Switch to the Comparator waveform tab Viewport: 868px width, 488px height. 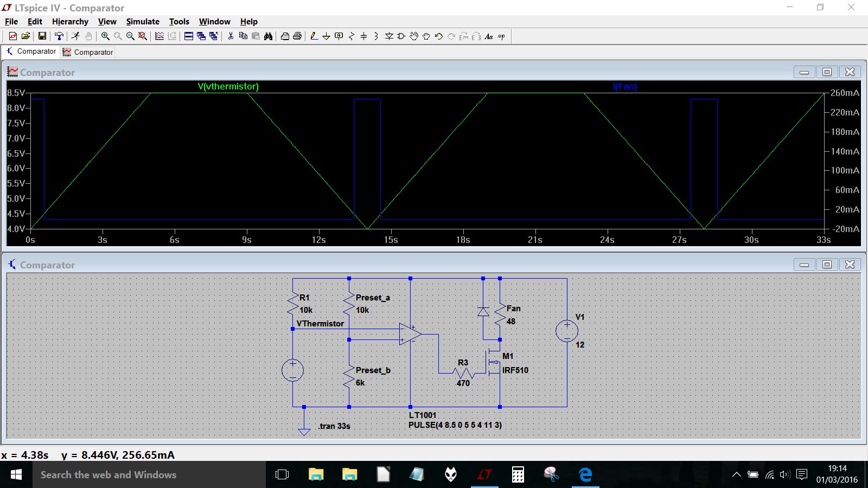point(87,52)
